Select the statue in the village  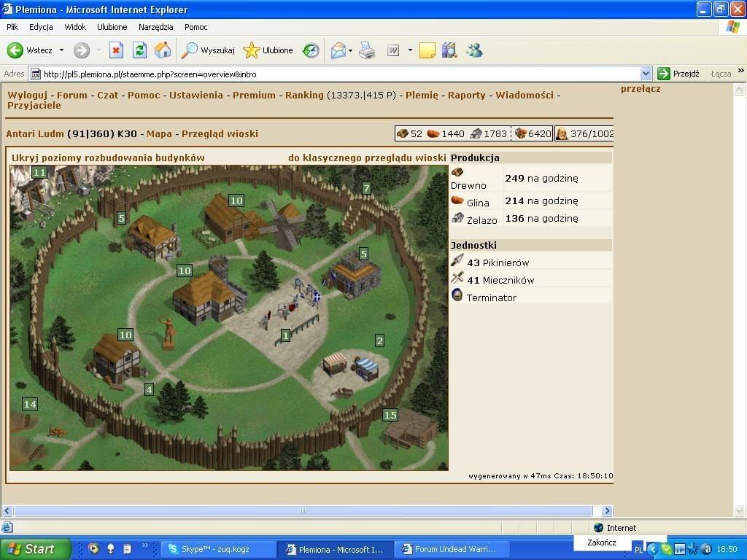[169, 333]
